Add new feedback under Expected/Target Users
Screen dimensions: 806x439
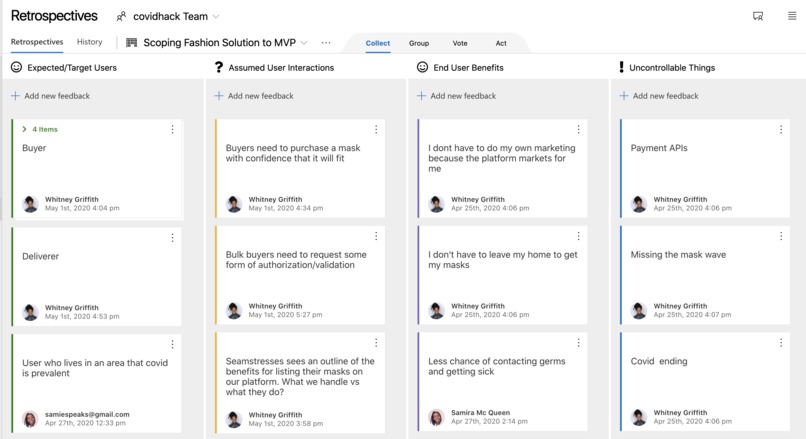[50, 96]
